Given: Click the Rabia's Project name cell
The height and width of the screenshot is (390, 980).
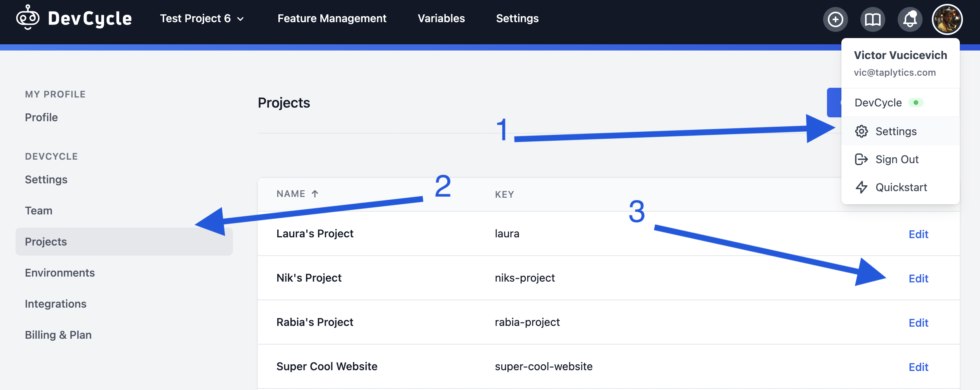Looking at the screenshot, I should click(x=315, y=322).
